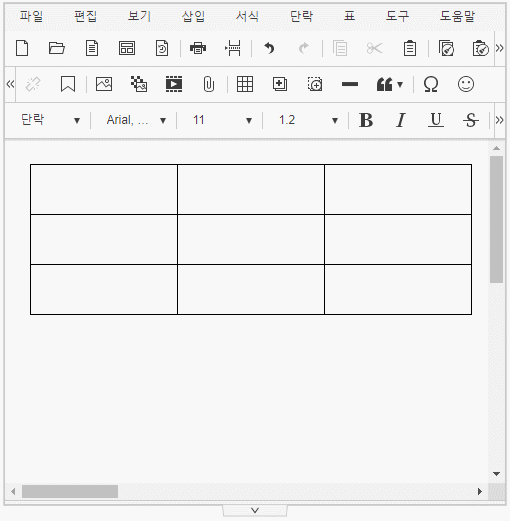Open a file with the folder icon

57,48
